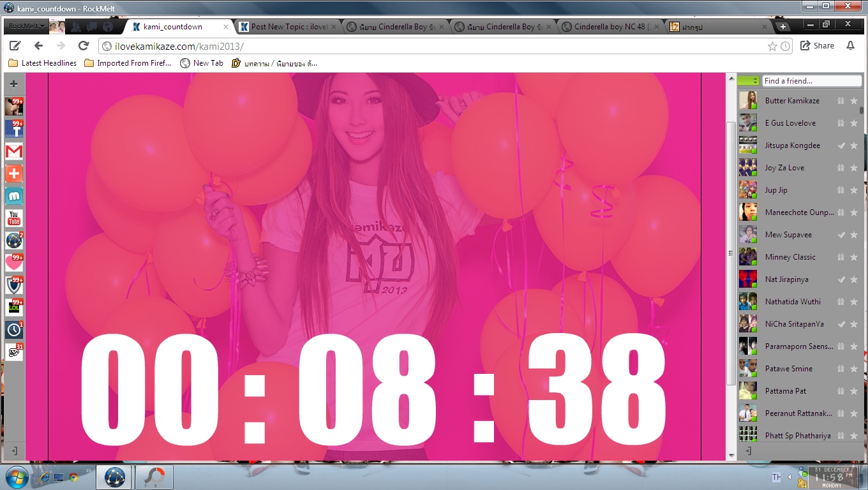Click the checkmark icon for NiCha SritapanYa
The height and width of the screenshot is (490, 868).
coord(841,324)
